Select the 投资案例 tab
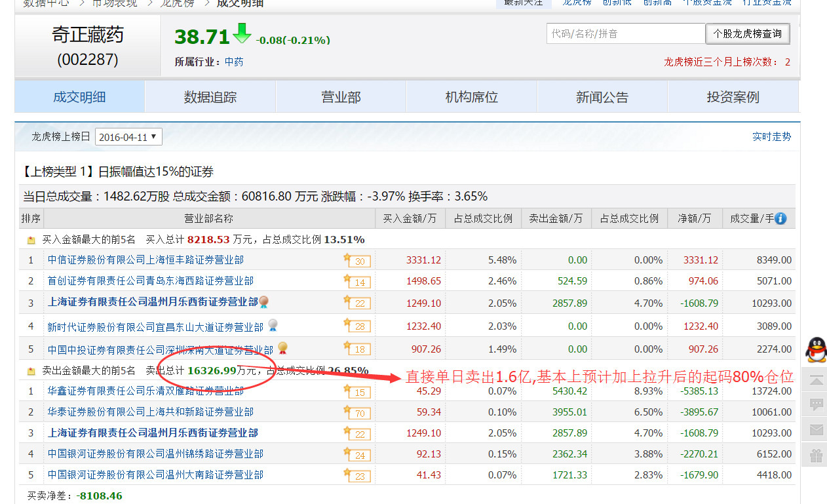Image resolution: width=827 pixels, height=504 pixels. [733, 98]
